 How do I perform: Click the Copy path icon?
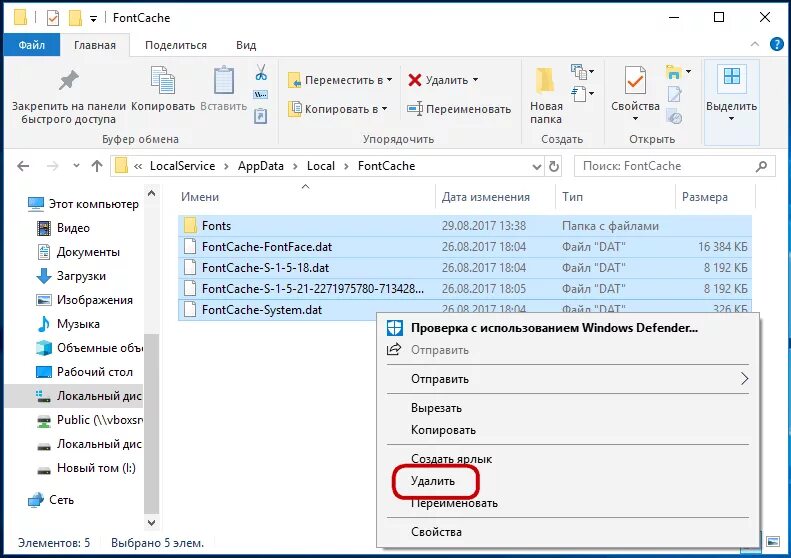tap(260, 94)
